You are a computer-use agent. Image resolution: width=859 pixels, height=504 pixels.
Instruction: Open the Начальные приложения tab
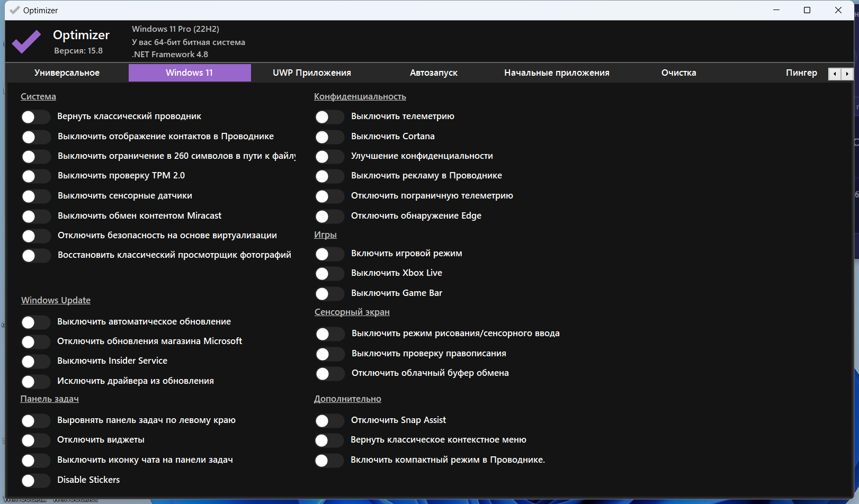click(x=557, y=73)
